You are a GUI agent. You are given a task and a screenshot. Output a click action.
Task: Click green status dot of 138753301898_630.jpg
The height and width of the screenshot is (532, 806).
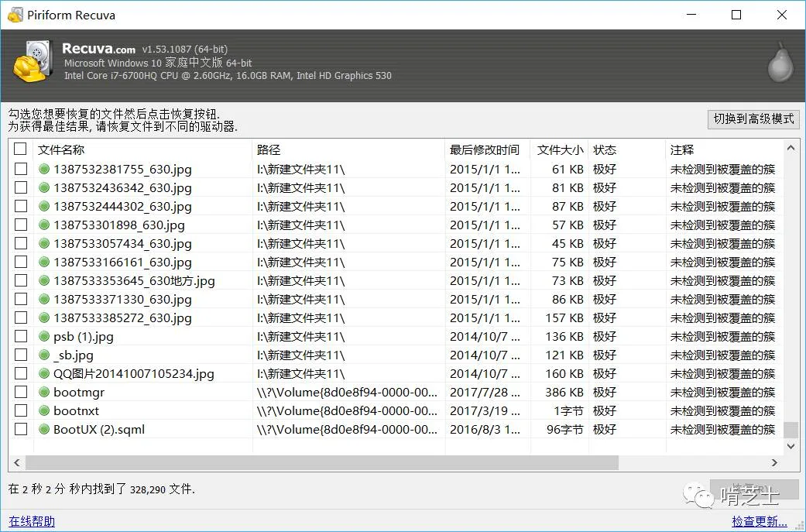click(44, 225)
